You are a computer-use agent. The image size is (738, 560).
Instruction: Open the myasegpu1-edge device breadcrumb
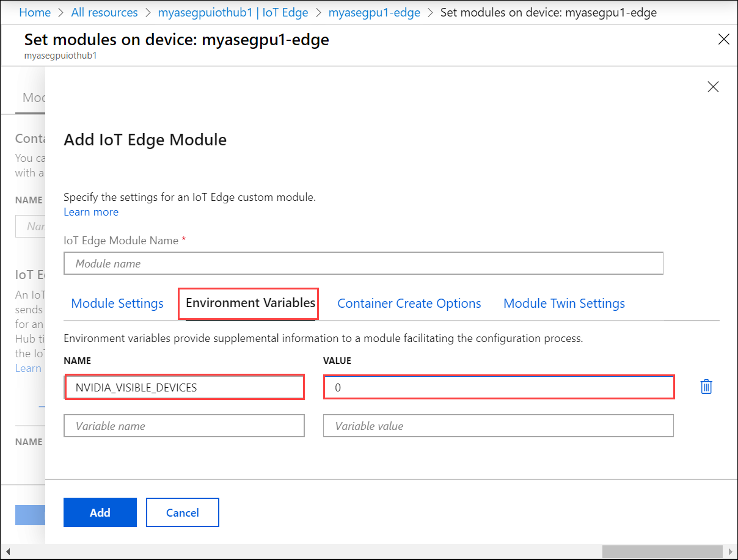[x=374, y=12]
